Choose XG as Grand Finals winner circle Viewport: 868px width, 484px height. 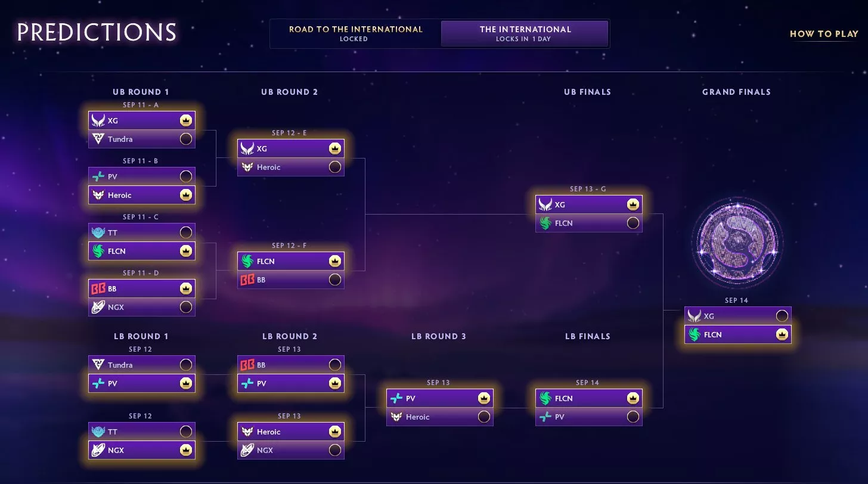tap(782, 316)
